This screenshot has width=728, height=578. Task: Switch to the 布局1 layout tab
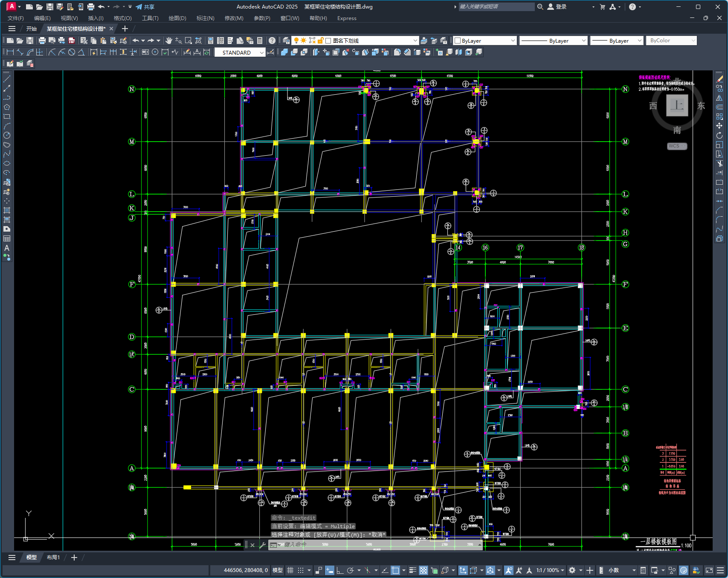(x=53, y=558)
